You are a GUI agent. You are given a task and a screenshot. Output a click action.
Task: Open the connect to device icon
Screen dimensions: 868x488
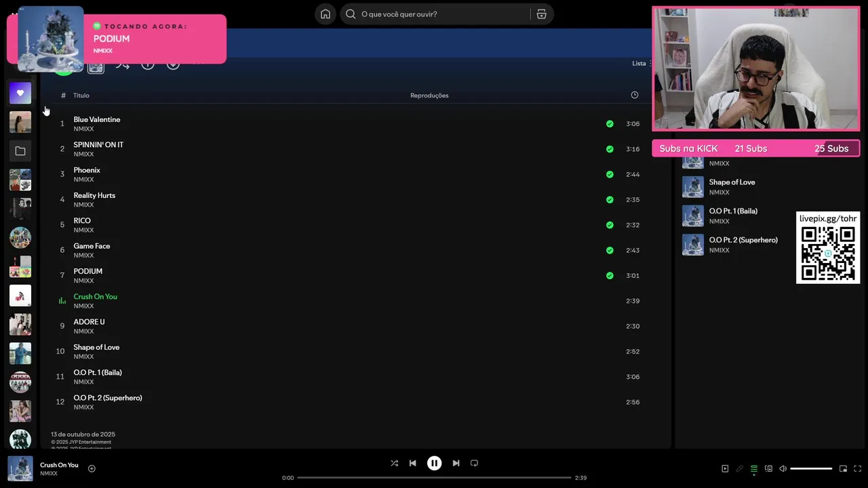click(768, 468)
